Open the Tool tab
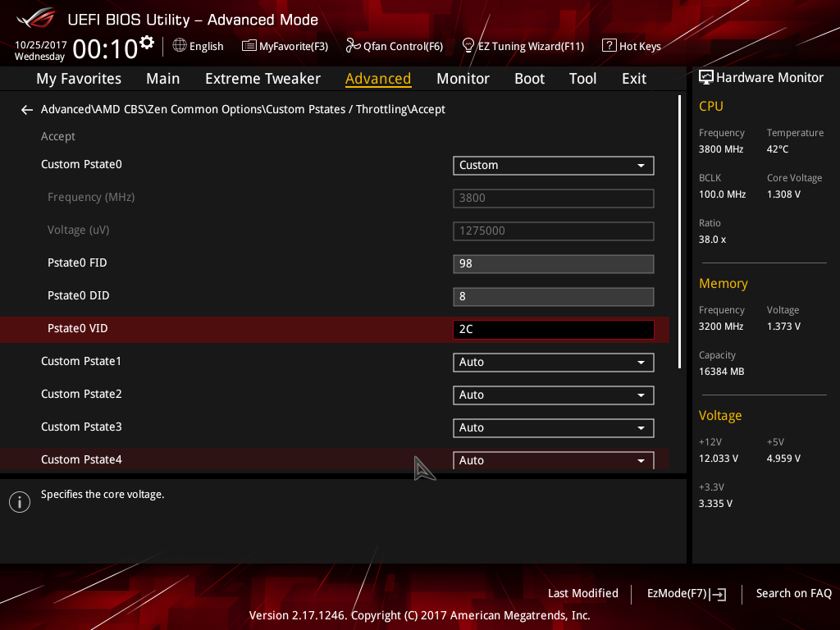Screen dimensions: 840x630 [x=582, y=79]
